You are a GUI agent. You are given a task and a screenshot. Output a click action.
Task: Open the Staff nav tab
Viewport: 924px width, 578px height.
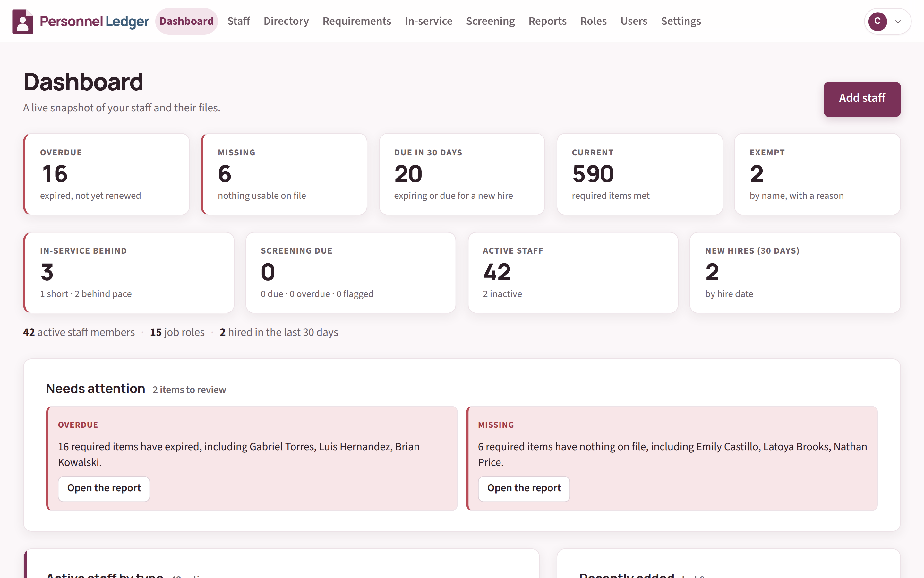coord(239,21)
